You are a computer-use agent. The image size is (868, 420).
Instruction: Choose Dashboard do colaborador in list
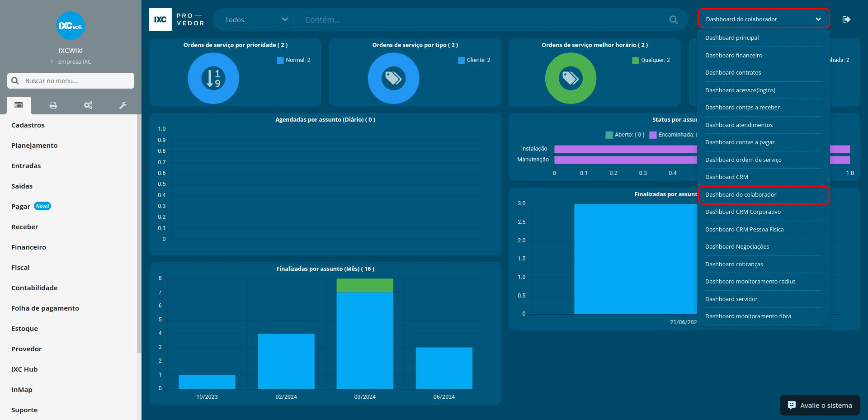pyautogui.click(x=764, y=195)
